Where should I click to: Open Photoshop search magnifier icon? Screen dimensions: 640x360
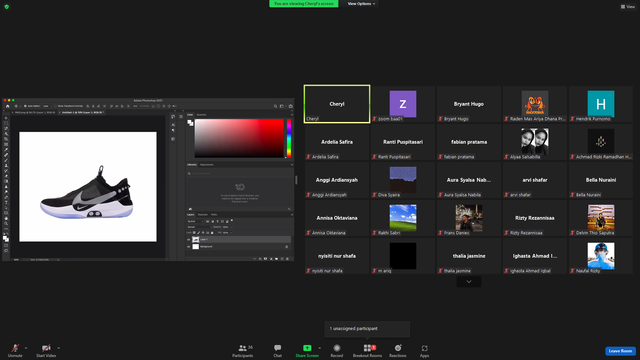point(276,106)
